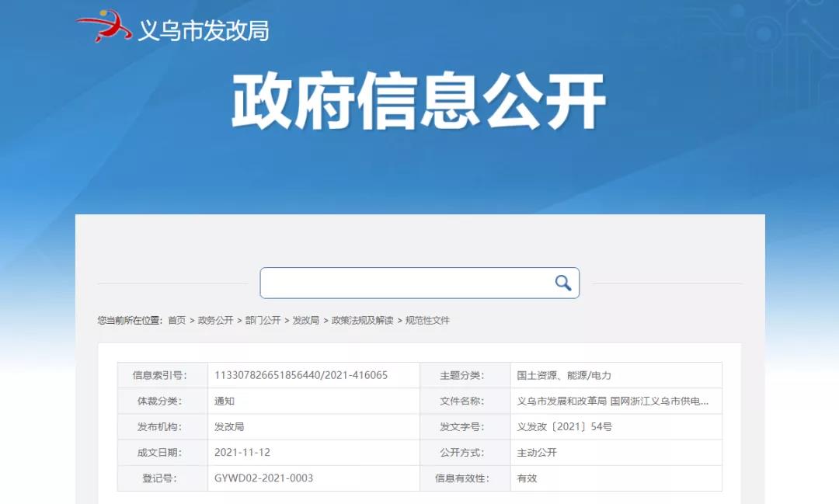Select the 通知 genre value
This screenshot has width=839, height=504.
pos(225,401)
